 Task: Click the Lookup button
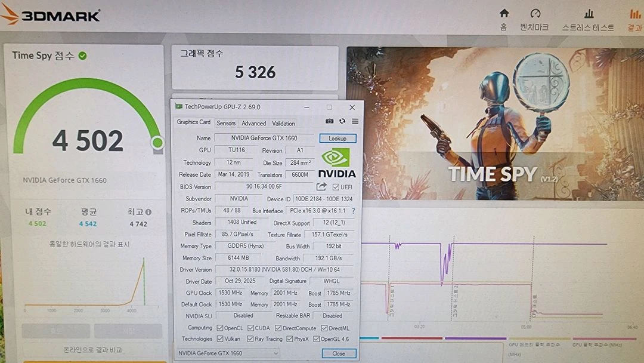coord(338,139)
